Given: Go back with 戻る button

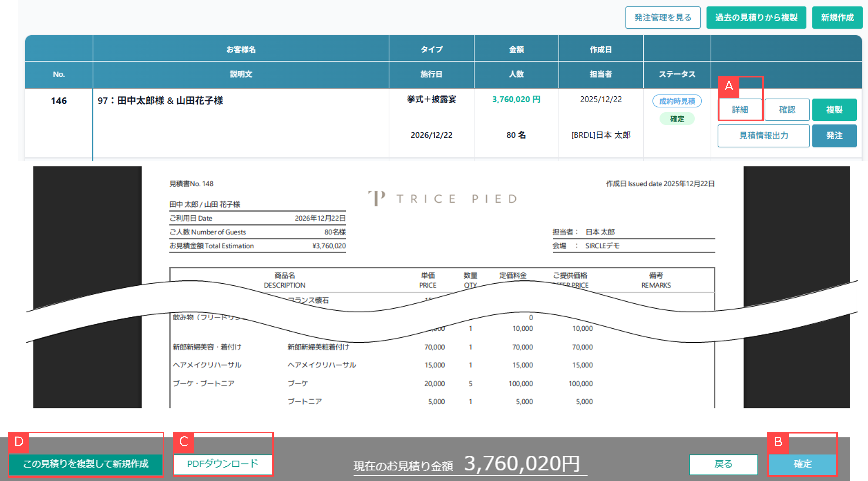Looking at the screenshot, I should (x=723, y=464).
